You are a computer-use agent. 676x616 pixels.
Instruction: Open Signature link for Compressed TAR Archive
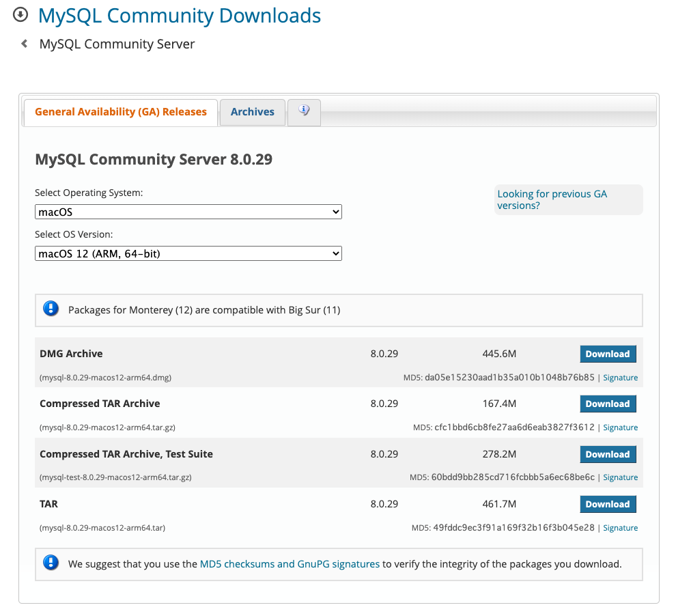pos(621,428)
